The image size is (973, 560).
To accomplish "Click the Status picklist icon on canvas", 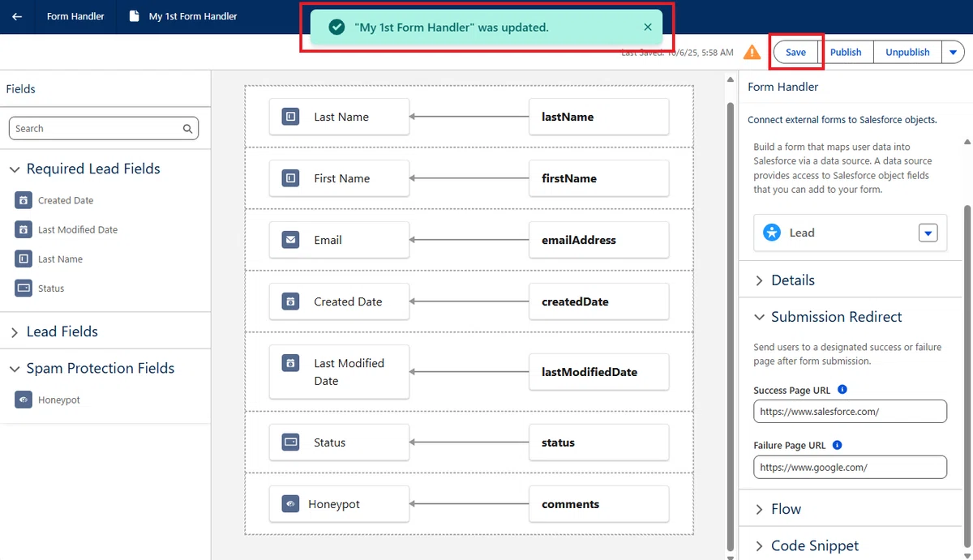I will [290, 442].
